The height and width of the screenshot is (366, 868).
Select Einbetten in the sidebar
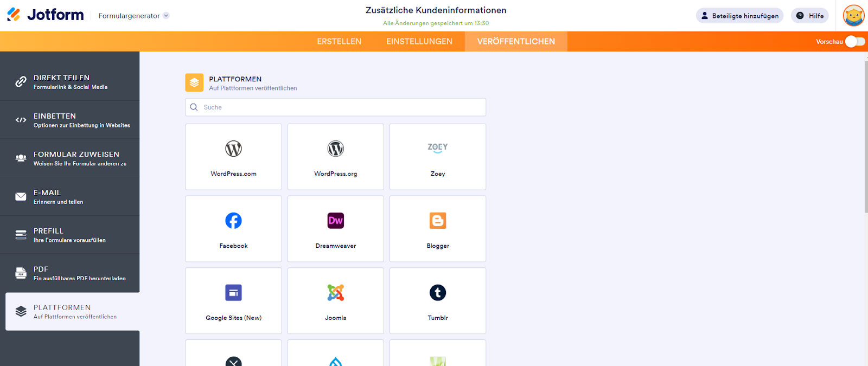[x=69, y=120]
